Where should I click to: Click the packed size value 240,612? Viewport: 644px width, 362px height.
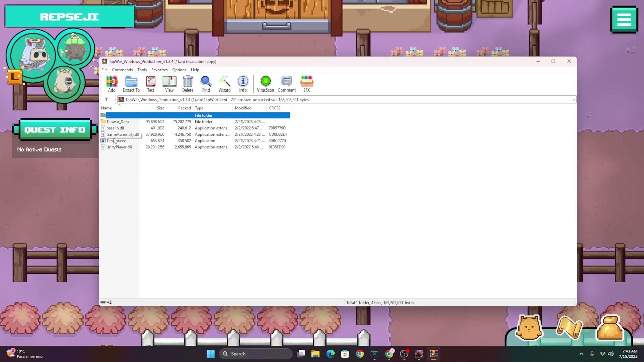[x=184, y=128]
